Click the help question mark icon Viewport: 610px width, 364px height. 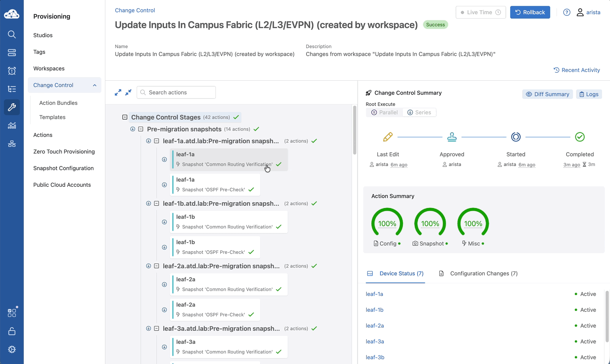(x=567, y=12)
